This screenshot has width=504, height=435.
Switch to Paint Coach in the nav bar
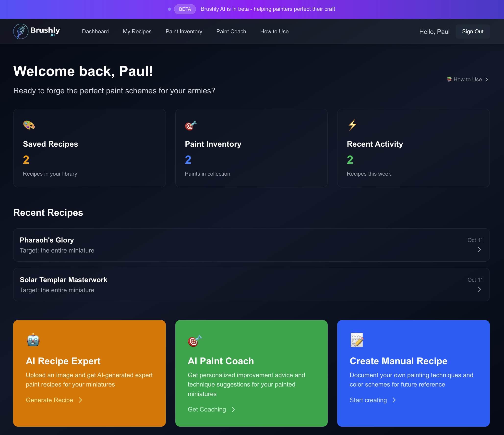231,31
